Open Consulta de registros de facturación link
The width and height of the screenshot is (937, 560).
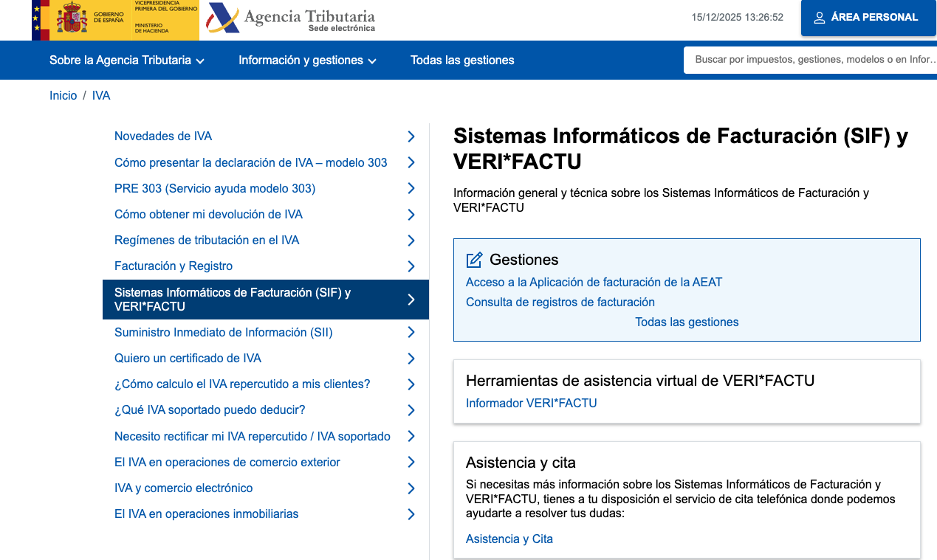(x=560, y=302)
